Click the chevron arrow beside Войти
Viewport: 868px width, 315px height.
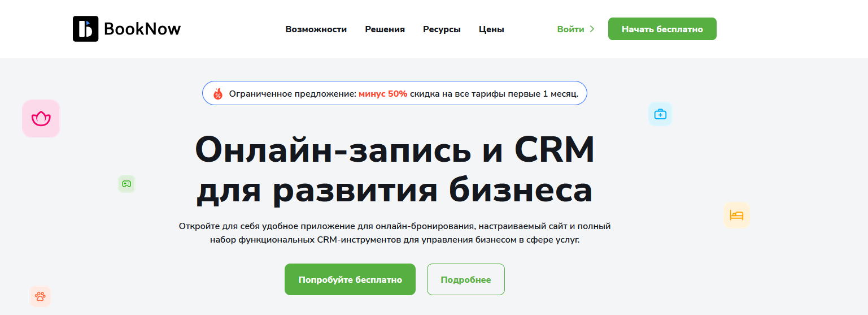coord(592,29)
